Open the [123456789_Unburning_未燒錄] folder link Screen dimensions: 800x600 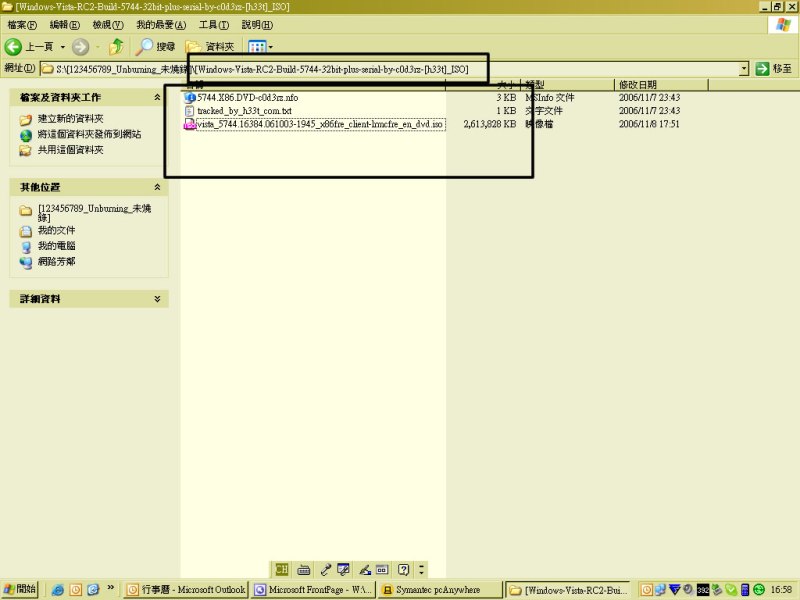(x=94, y=212)
